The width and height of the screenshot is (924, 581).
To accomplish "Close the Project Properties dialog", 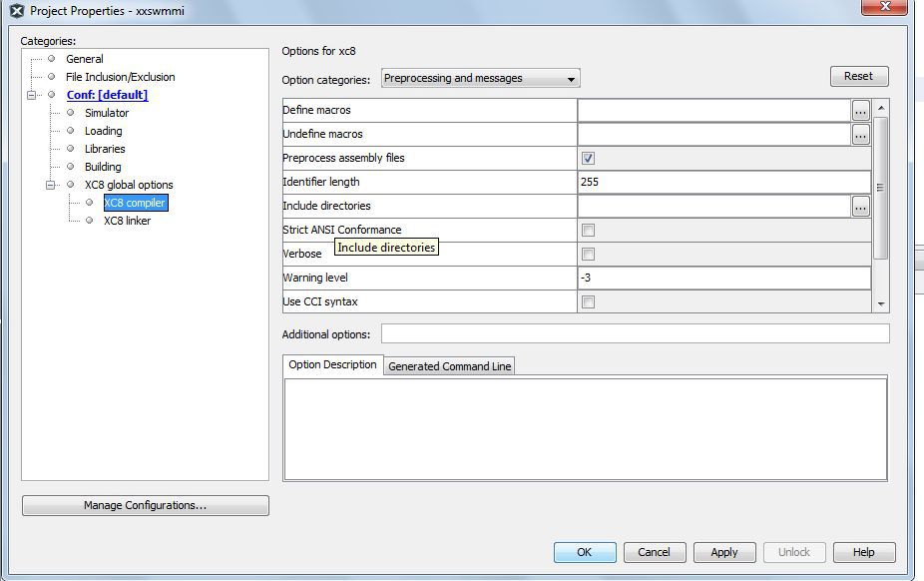I will tap(884, 6).
